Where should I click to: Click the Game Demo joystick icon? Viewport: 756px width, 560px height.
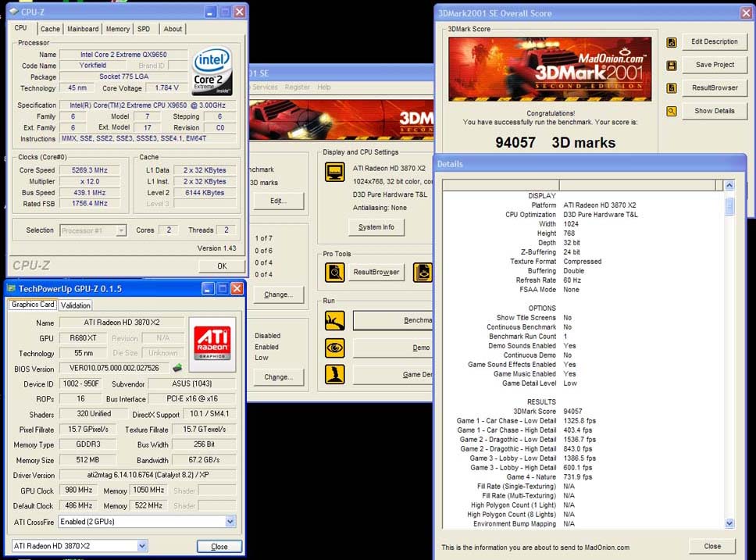pos(334,374)
